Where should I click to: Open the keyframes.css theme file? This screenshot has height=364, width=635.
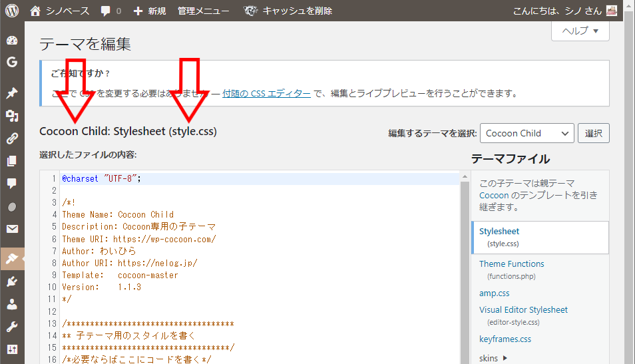(505, 339)
